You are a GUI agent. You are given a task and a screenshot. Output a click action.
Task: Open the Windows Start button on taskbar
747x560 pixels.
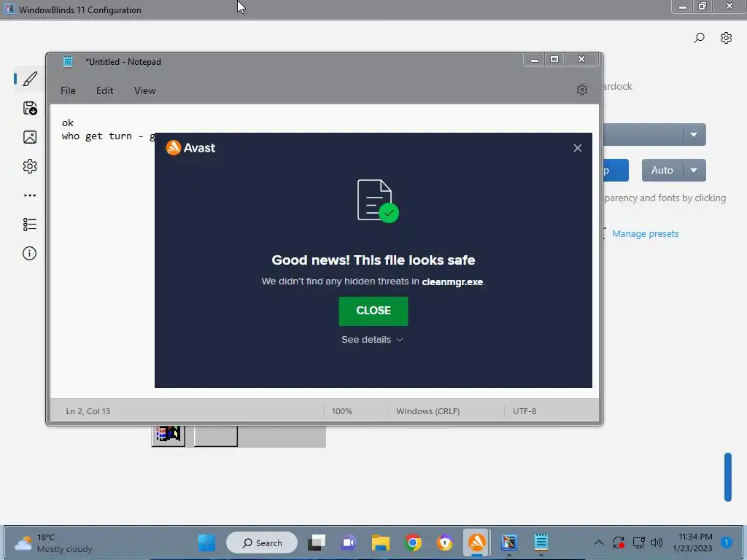[x=206, y=542]
